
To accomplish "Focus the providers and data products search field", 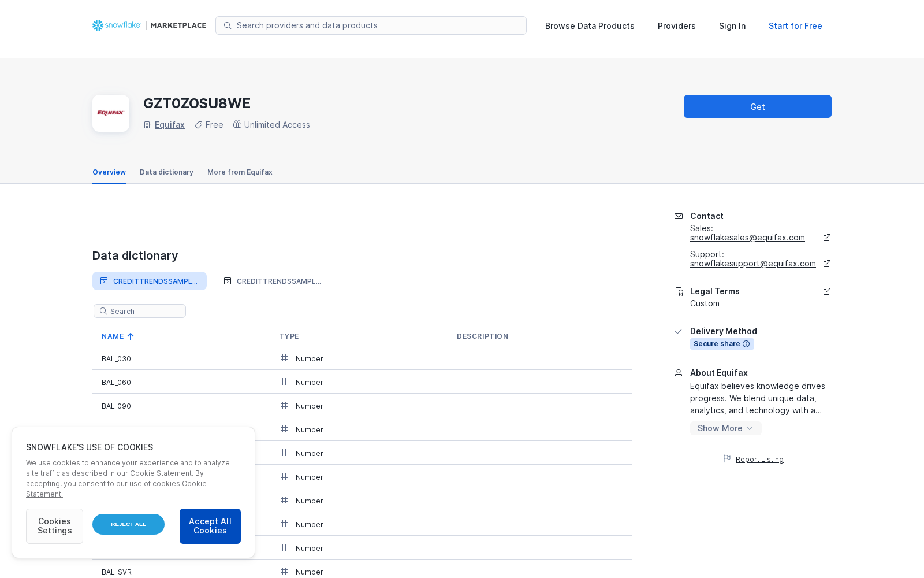I will tap(371, 25).
